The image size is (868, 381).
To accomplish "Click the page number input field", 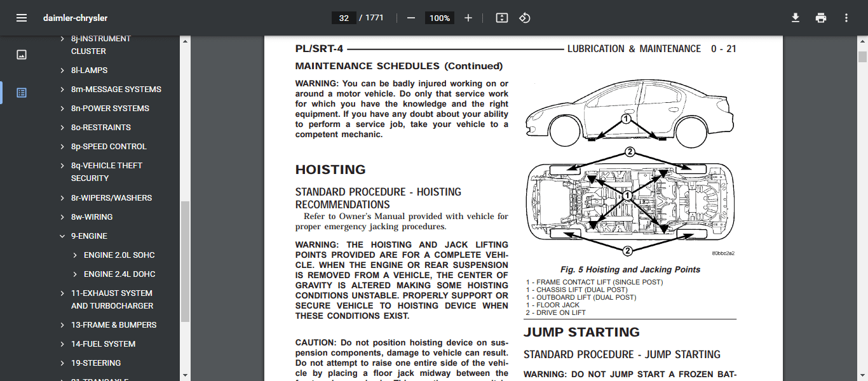I will click(x=344, y=18).
